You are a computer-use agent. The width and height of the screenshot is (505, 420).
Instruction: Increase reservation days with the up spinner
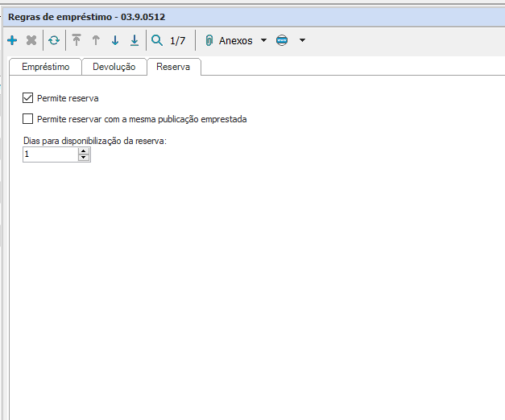coord(84,150)
